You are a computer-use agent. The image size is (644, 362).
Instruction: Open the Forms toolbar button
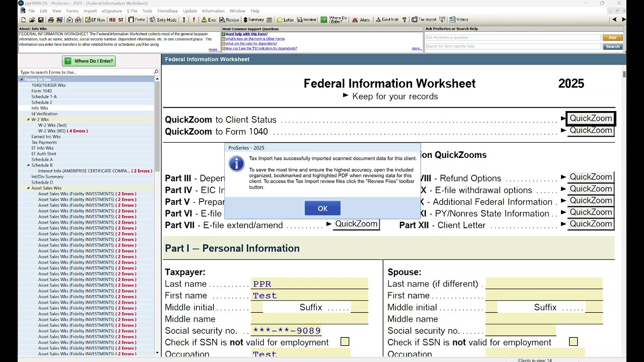(x=137, y=20)
